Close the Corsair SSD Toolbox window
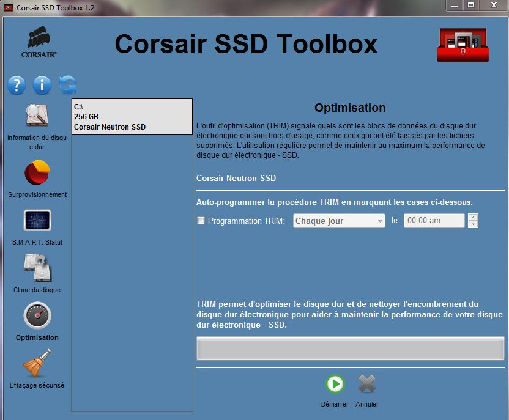 coord(494,5)
